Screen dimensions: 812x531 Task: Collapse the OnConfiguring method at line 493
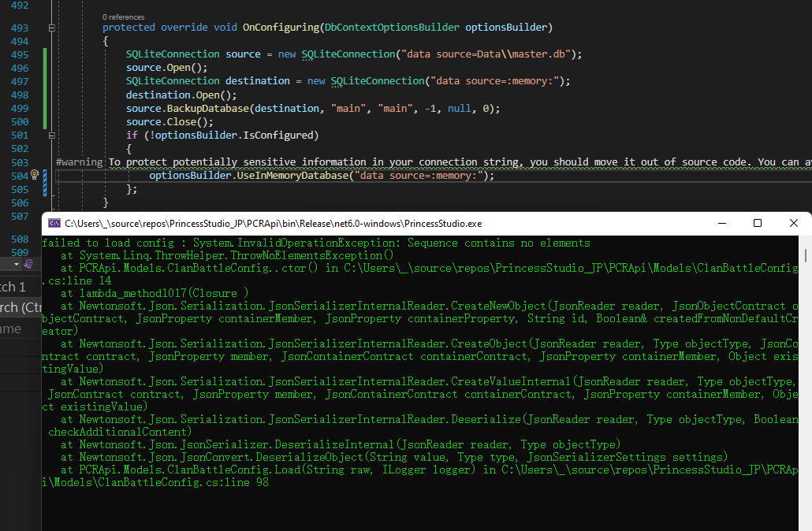pos(52,28)
